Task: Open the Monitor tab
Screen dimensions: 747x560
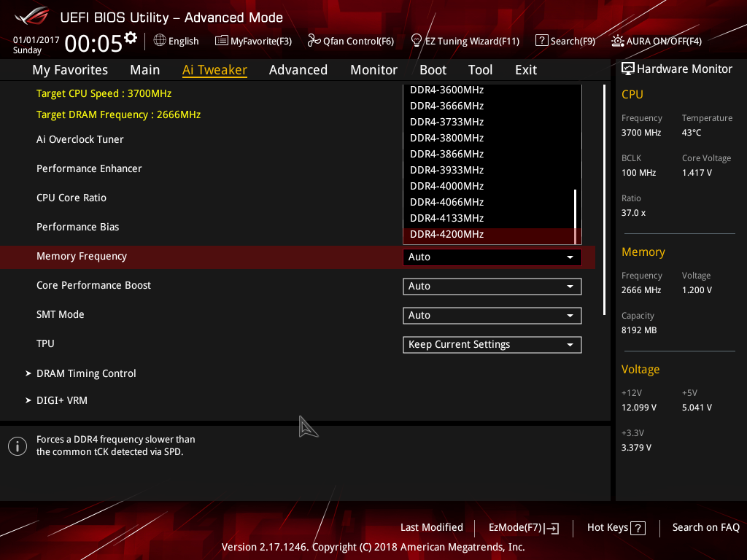Action: click(374, 70)
